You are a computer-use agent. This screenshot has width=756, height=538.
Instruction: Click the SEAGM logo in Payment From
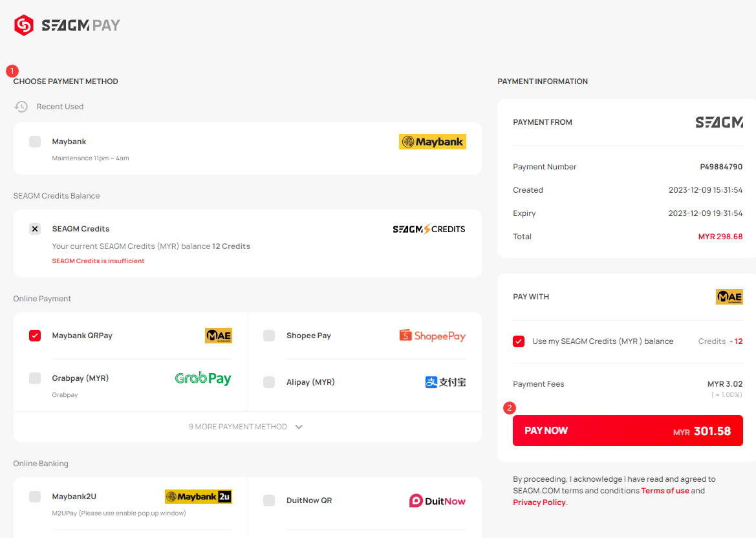tap(719, 122)
